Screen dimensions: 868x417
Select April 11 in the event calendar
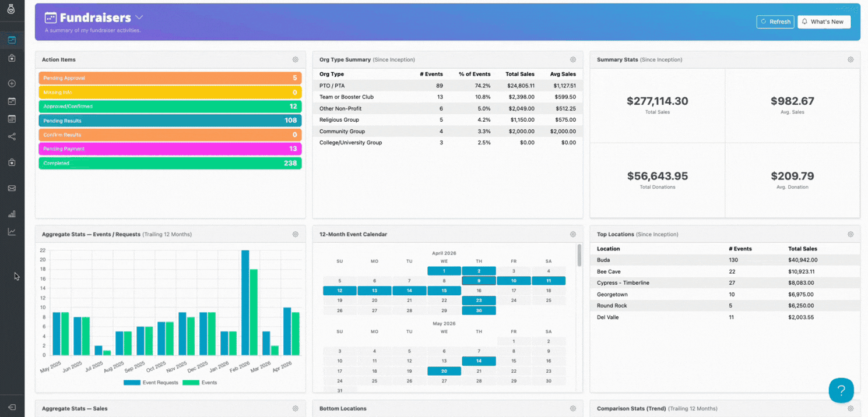click(549, 281)
